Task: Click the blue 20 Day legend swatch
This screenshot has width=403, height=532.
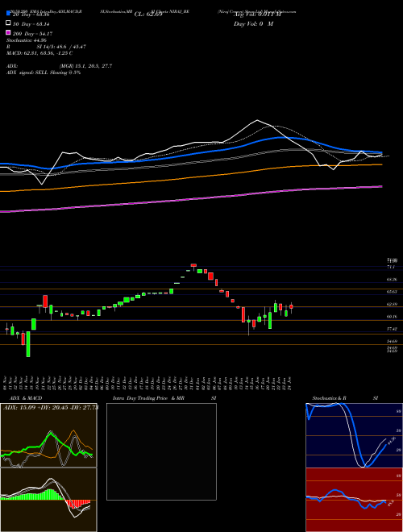Action: 8,13
